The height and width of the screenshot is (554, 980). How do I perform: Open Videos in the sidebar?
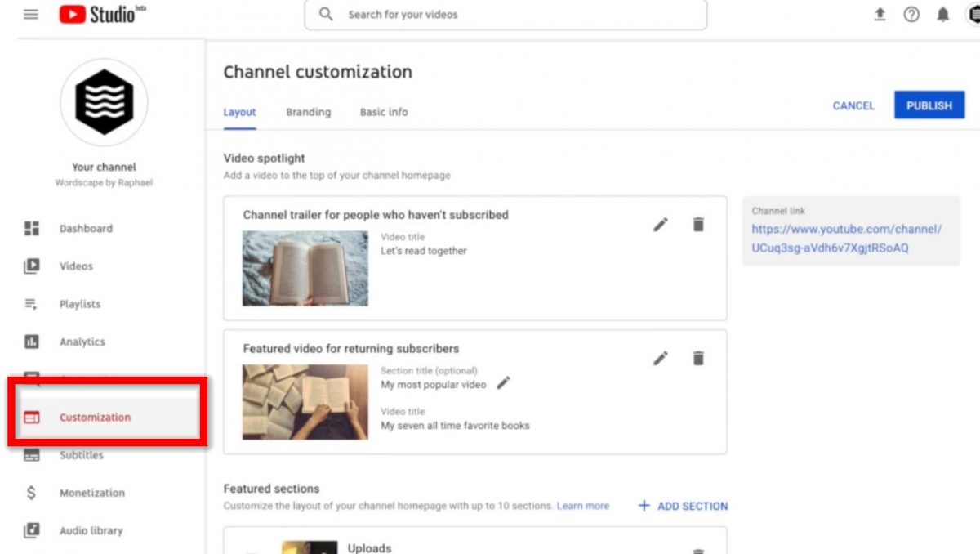[76, 266]
